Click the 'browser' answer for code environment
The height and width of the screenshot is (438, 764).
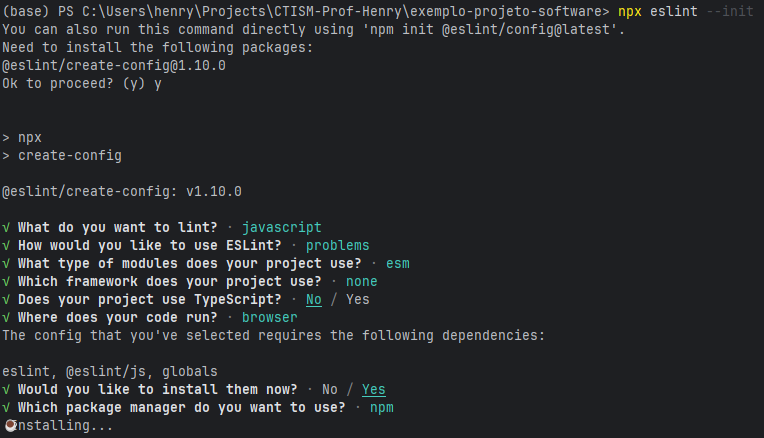270,317
